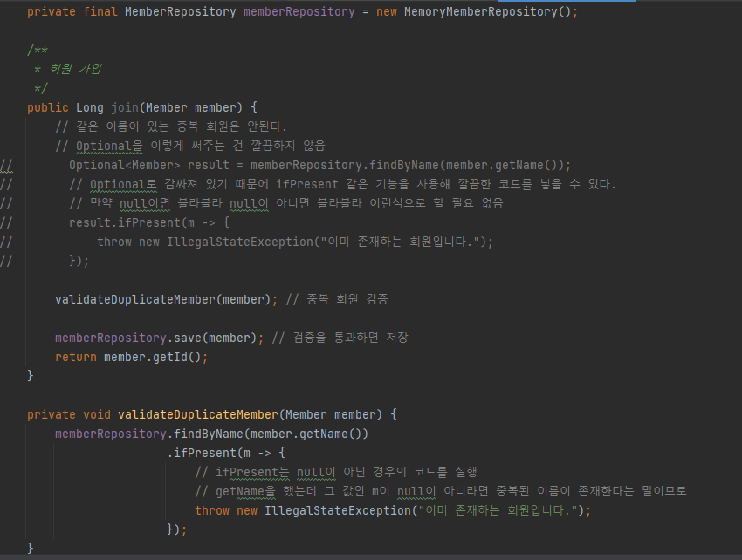Click the Javadoc comment text '회원 가입'
The height and width of the screenshot is (560, 742).
tap(75, 69)
